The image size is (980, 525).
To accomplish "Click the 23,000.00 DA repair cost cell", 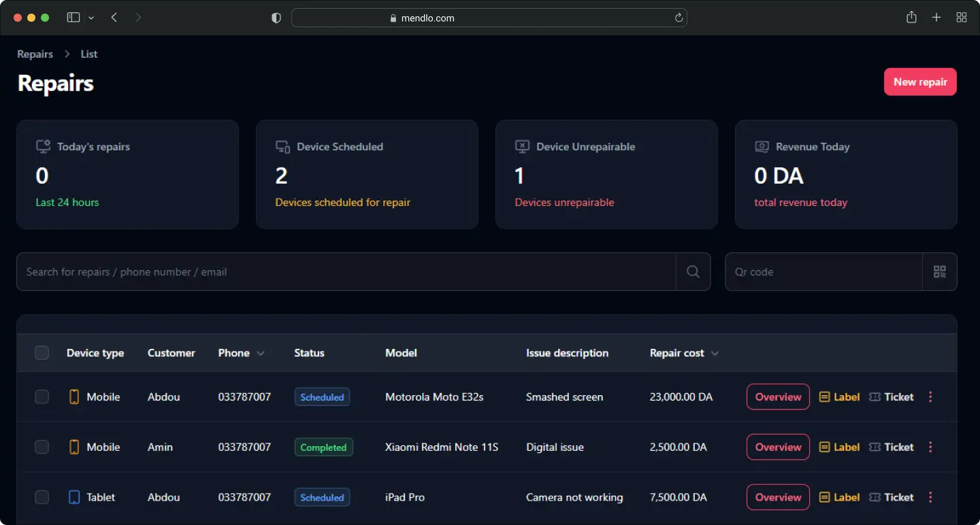I will point(681,396).
